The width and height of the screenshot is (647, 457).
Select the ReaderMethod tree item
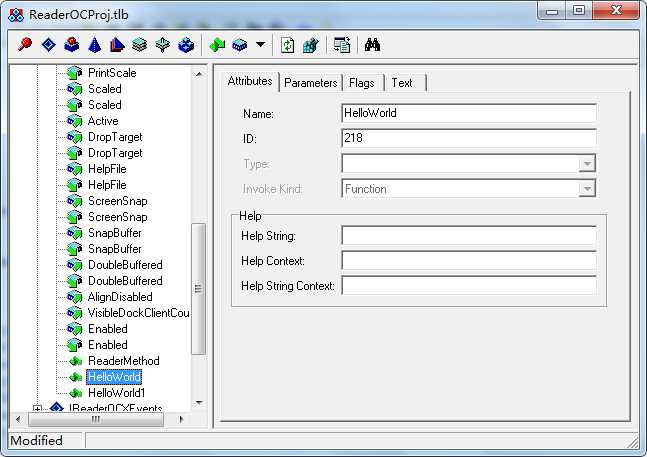click(124, 361)
